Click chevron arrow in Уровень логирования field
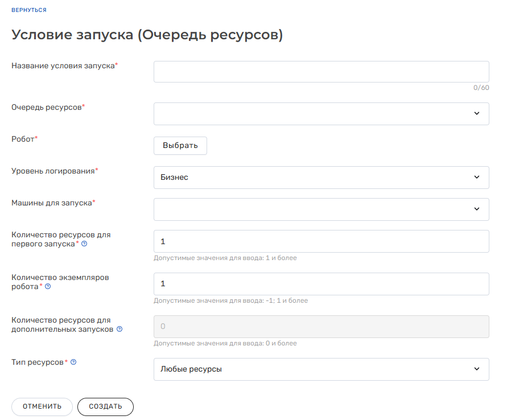 click(x=477, y=177)
